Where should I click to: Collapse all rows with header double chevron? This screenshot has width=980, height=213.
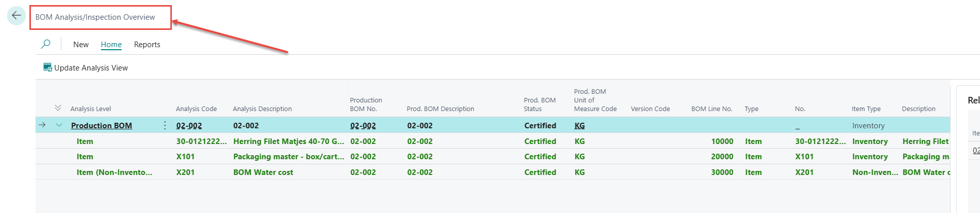(x=58, y=108)
